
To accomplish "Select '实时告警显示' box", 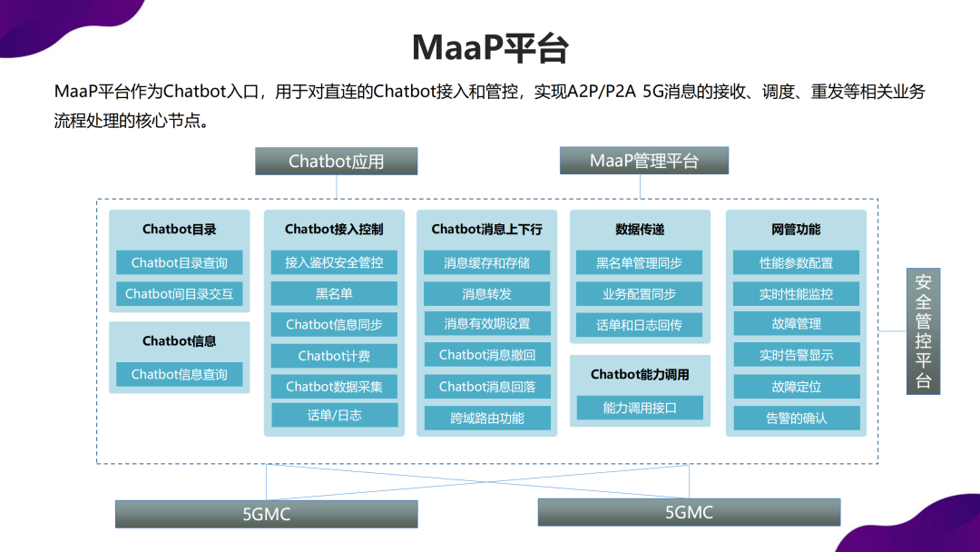I will [796, 354].
